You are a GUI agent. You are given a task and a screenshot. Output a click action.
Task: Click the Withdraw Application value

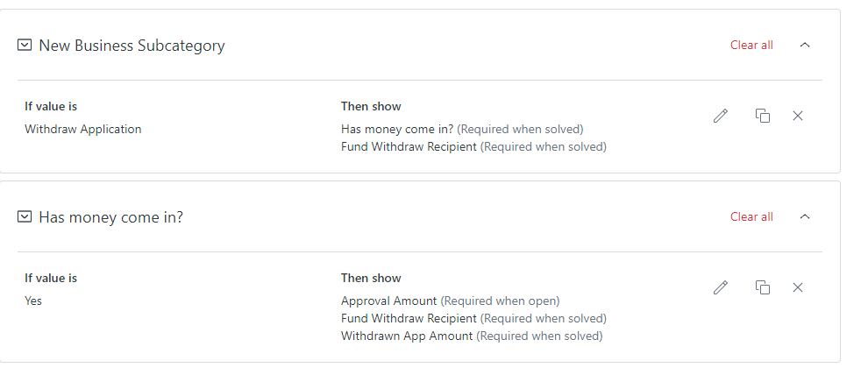click(x=82, y=130)
